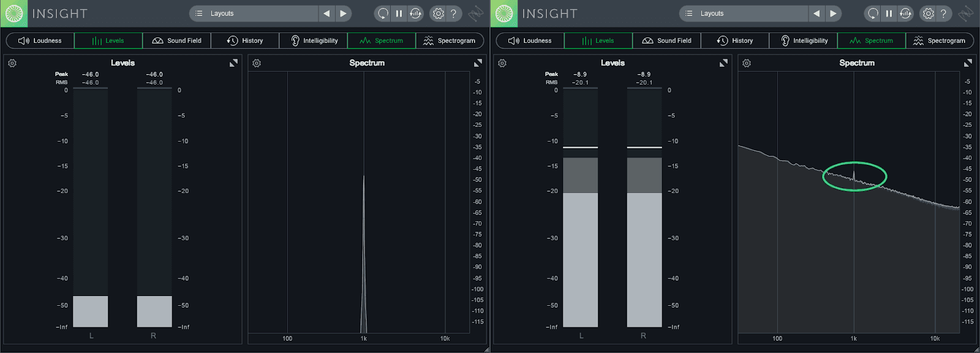Click the iZotope squiggle logo in left window
The width and height of the screenshot is (980, 353).
tap(476, 13)
